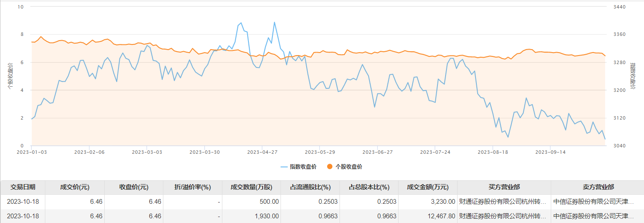Select the 占总股本比(%) column header
Image resolution: width=644 pixels, height=223 pixels.
tap(369, 187)
